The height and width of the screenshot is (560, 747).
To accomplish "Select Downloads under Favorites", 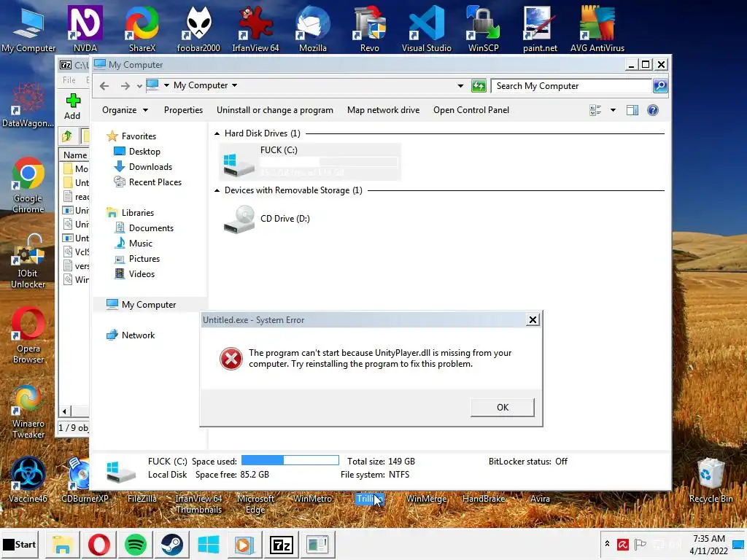I will [x=150, y=167].
